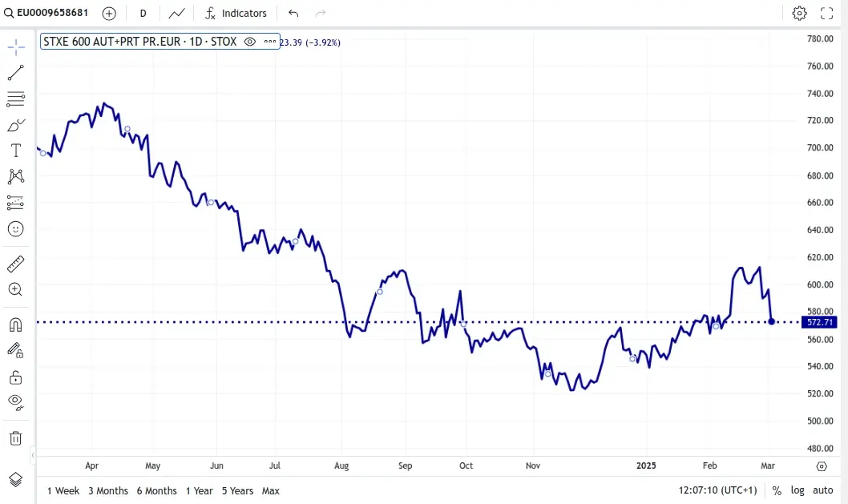Select the trend line drawing tool

point(16,73)
